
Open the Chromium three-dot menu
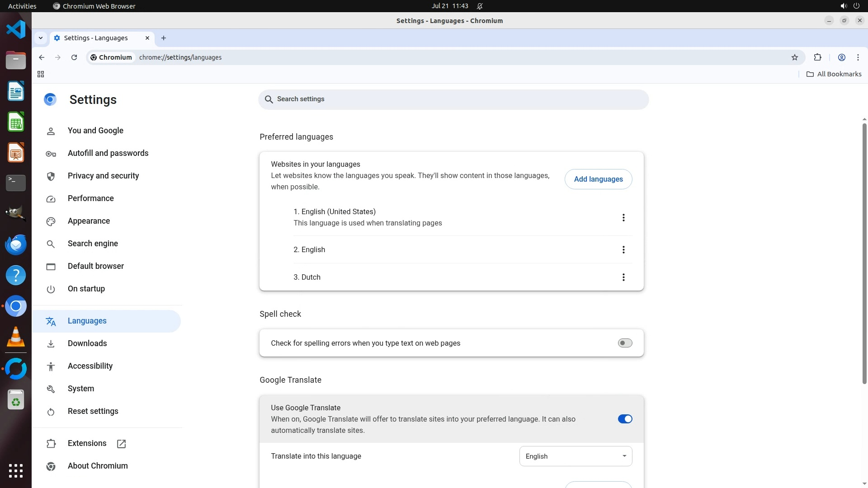(858, 57)
